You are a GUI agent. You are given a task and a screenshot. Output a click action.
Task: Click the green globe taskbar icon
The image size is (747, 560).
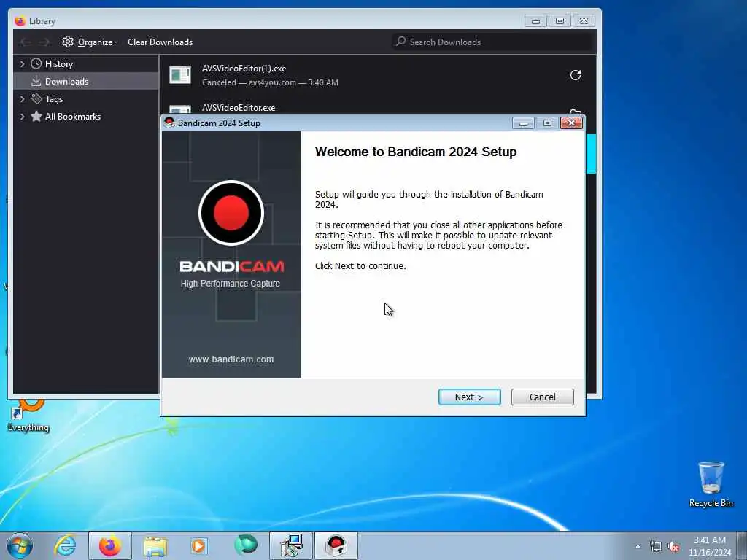(x=245, y=545)
